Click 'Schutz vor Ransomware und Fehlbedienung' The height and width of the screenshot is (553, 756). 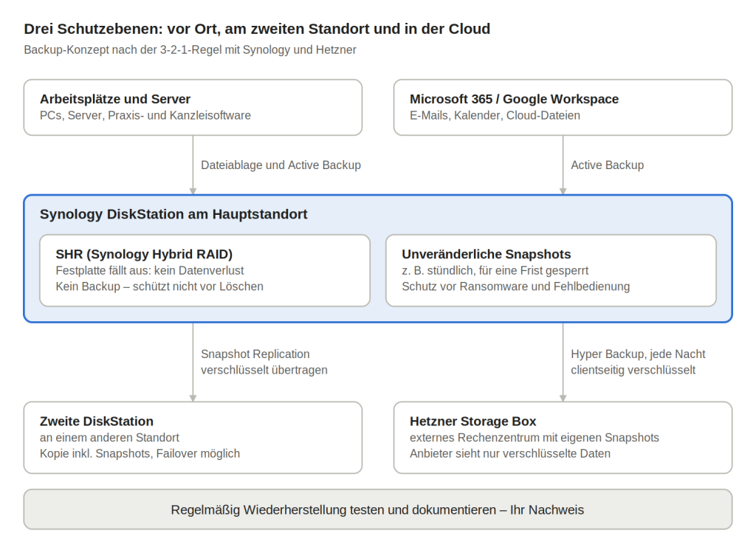(x=515, y=286)
